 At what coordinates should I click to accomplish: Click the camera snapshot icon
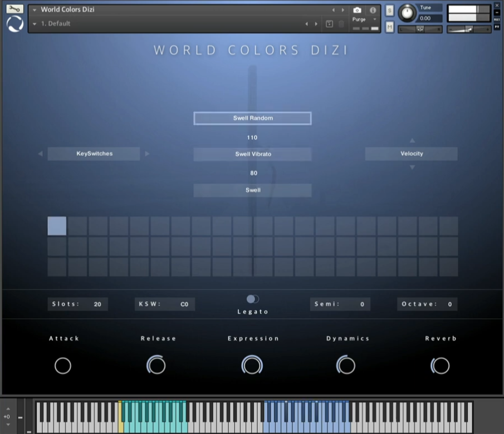(357, 10)
